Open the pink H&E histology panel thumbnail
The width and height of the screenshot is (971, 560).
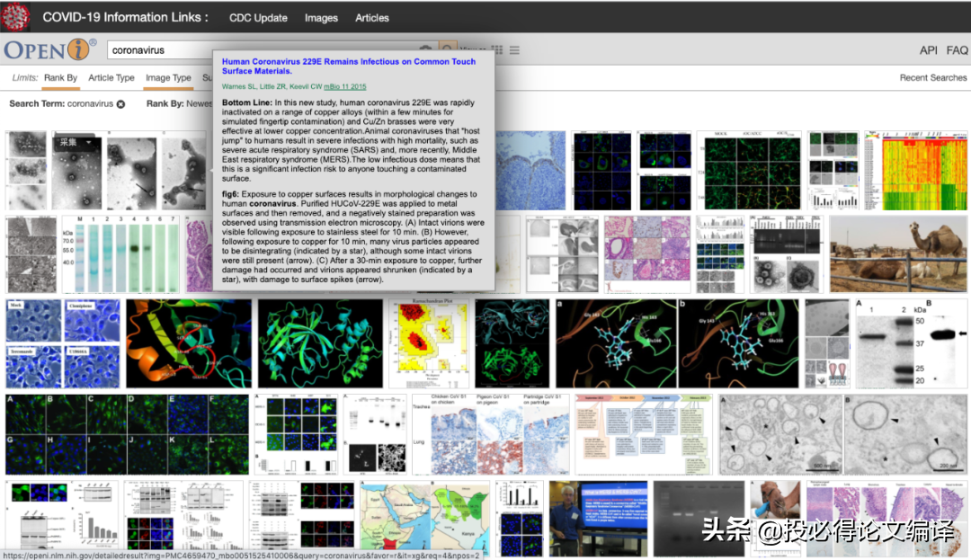(x=647, y=253)
